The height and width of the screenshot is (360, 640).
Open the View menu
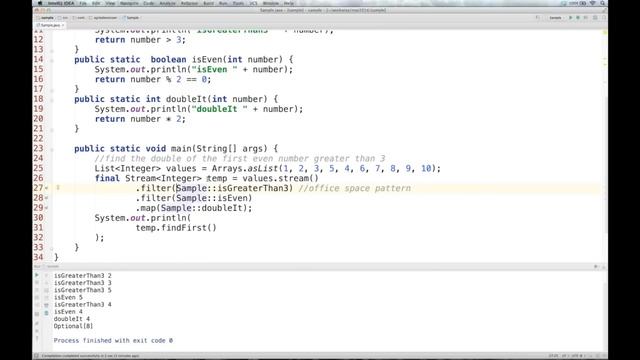[x=110, y=3]
